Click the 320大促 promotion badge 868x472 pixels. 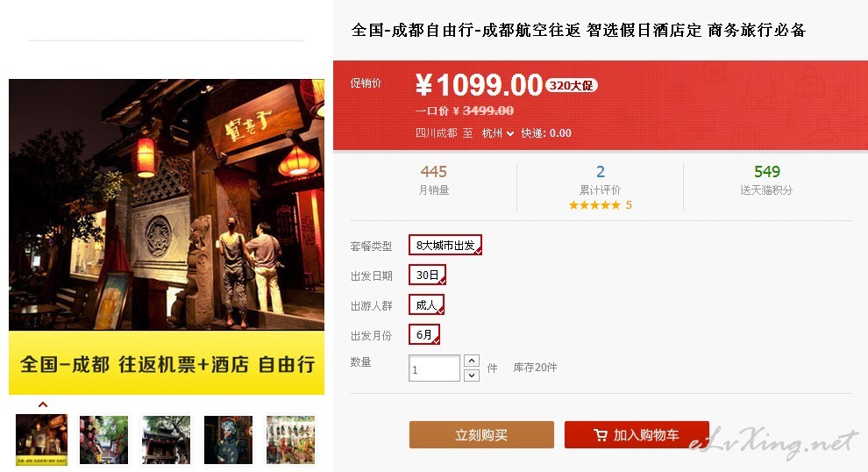(572, 85)
